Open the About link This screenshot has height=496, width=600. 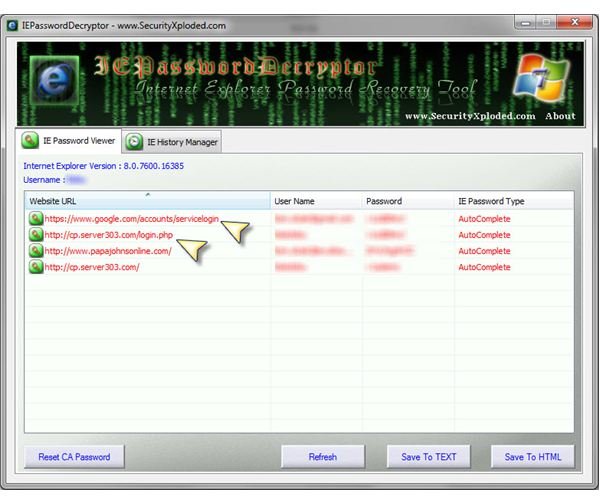[x=560, y=116]
